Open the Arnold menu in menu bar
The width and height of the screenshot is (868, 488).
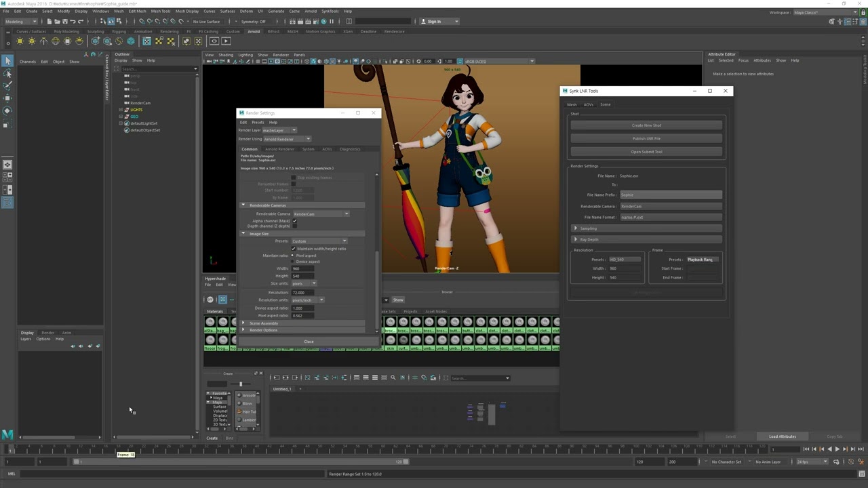click(311, 11)
